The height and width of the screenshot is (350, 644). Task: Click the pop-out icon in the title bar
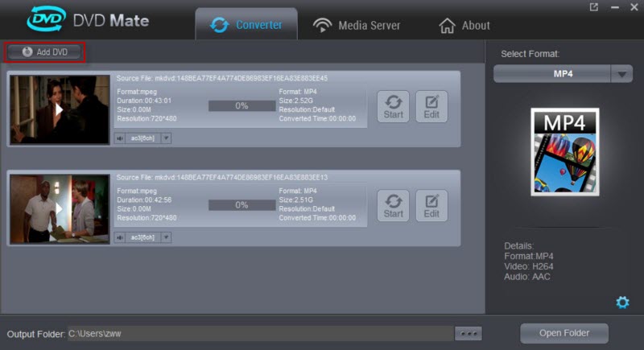[594, 7]
